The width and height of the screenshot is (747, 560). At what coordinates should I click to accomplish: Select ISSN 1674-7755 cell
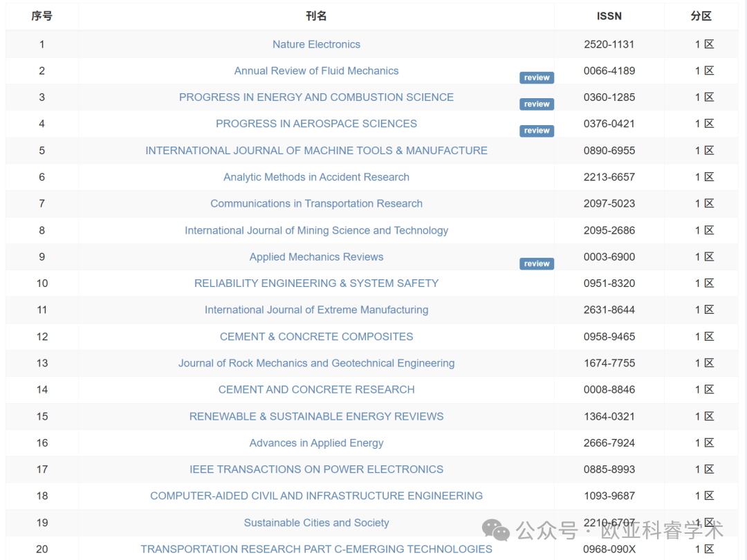click(x=609, y=364)
